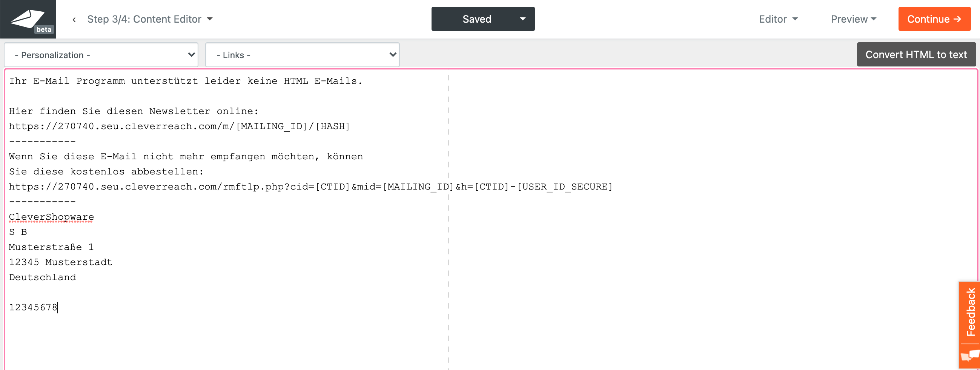
Task: Click the Saved status button
Action: pos(476,19)
